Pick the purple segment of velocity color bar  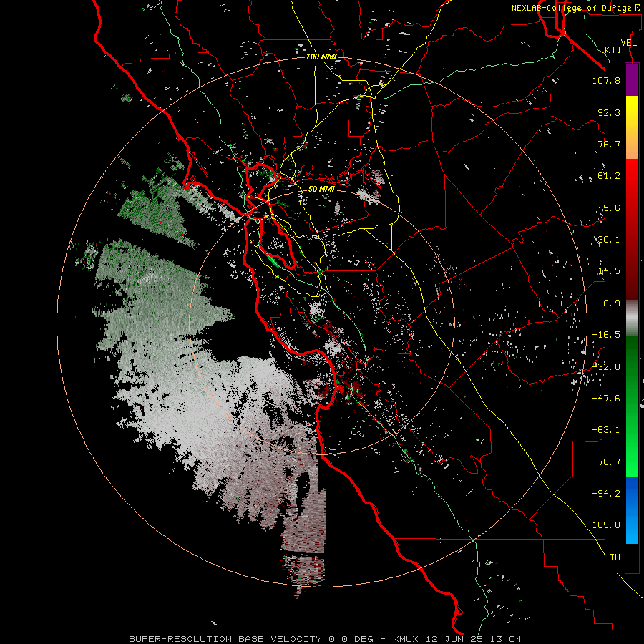[632, 80]
